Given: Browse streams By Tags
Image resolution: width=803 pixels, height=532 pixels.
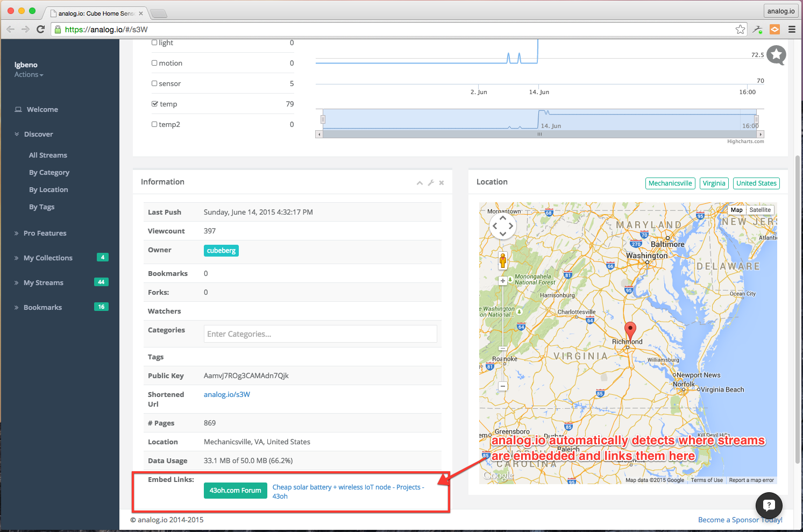Looking at the screenshot, I should 41,207.
